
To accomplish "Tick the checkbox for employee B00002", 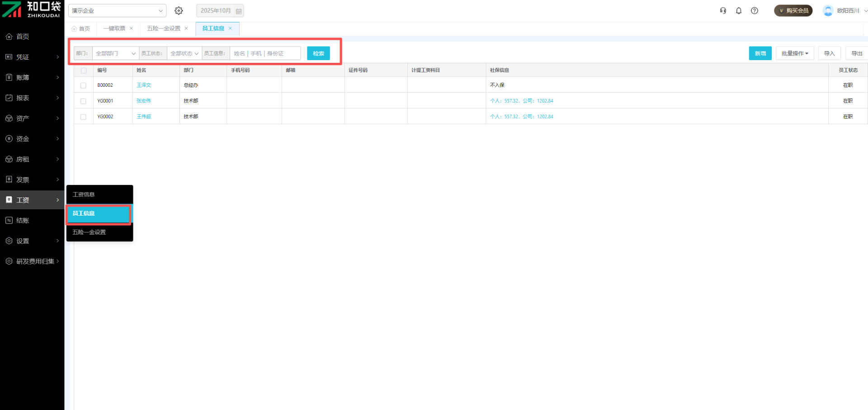I will [x=83, y=85].
